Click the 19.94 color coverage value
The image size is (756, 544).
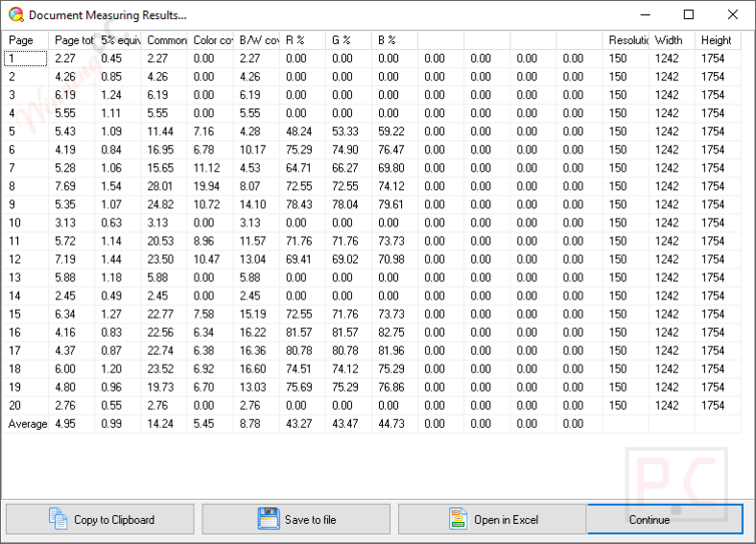click(206, 186)
